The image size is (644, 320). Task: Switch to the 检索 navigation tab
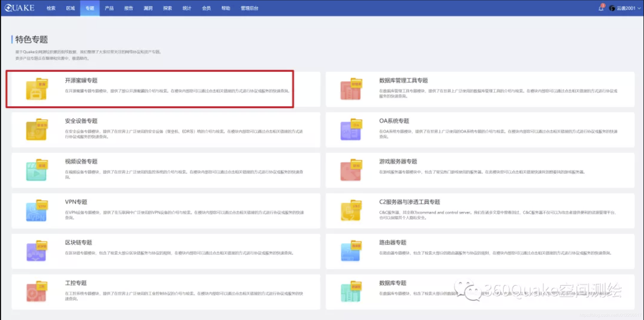(x=51, y=8)
